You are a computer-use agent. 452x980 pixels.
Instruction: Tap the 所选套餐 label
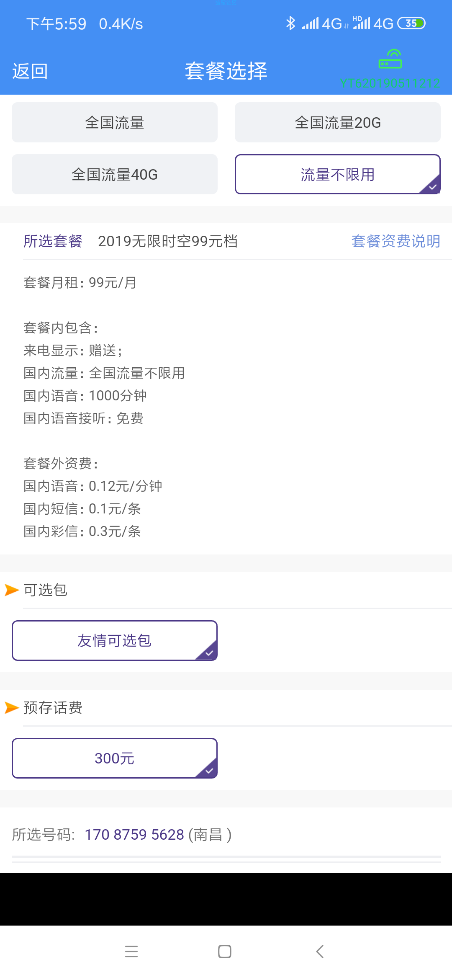(x=53, y=241)
